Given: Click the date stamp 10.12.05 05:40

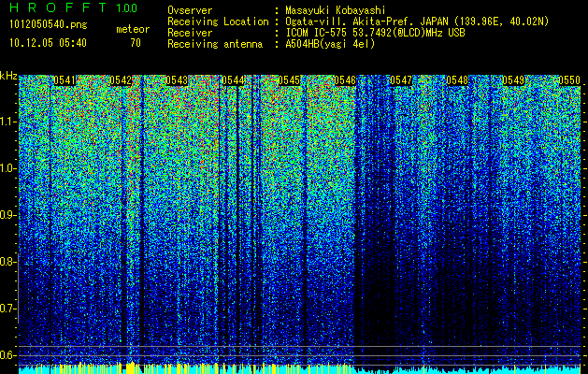Looking at the screenshot, I should pos(48,43).
